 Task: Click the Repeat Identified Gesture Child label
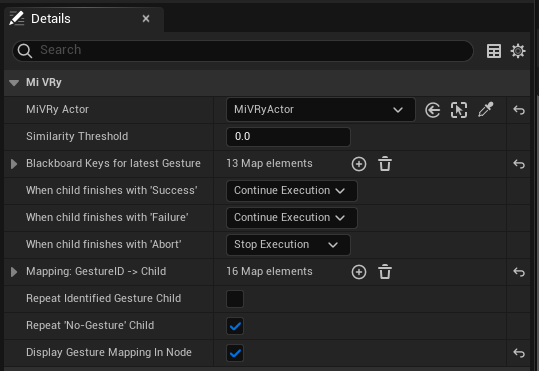pos(103,298)
